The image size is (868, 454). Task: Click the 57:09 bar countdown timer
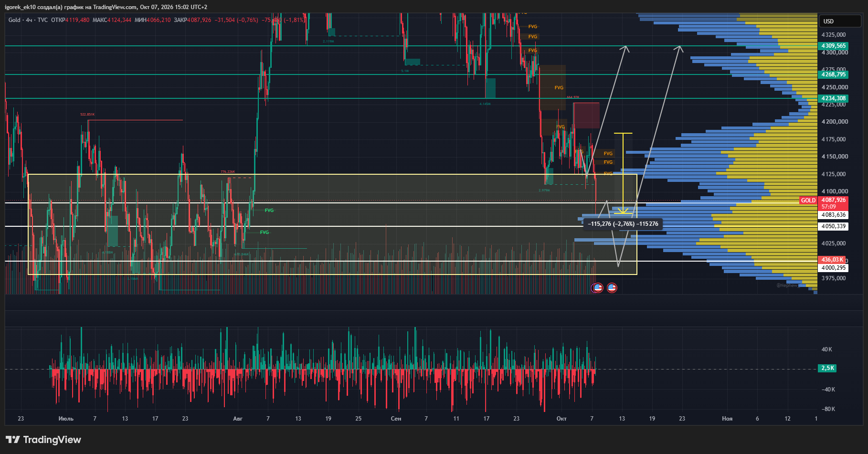click(829, 207)
